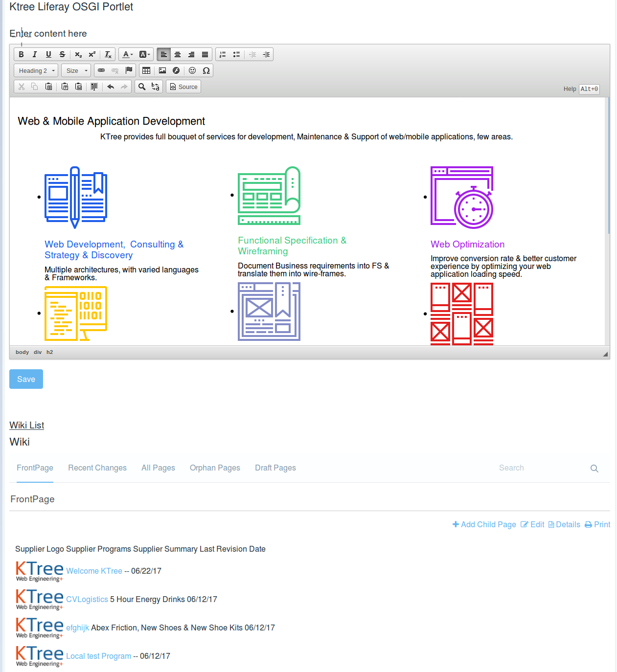Enable strikethrough formatting
This screenshot has height=672, width=617.
click(x=62, y=54)
